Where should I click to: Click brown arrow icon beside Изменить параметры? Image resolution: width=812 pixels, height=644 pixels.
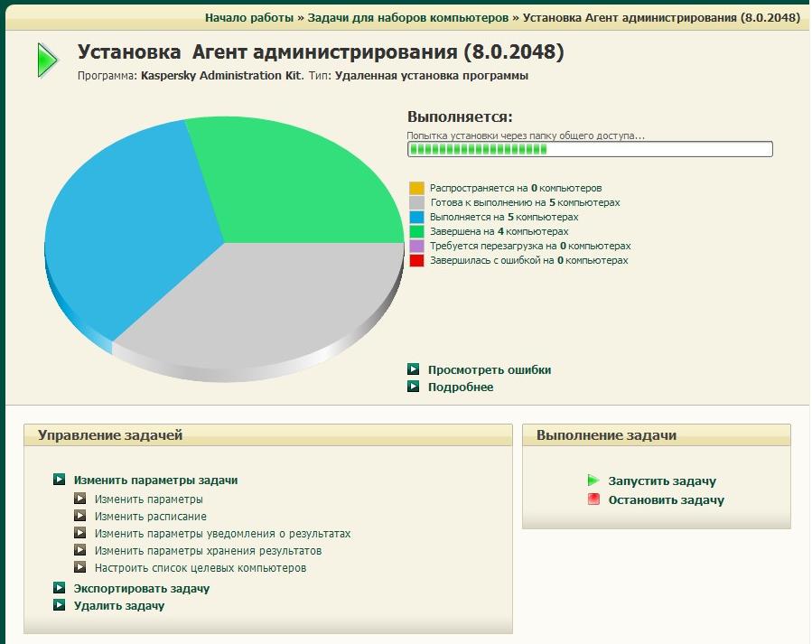pyautogui.click(x=79, y=499)
